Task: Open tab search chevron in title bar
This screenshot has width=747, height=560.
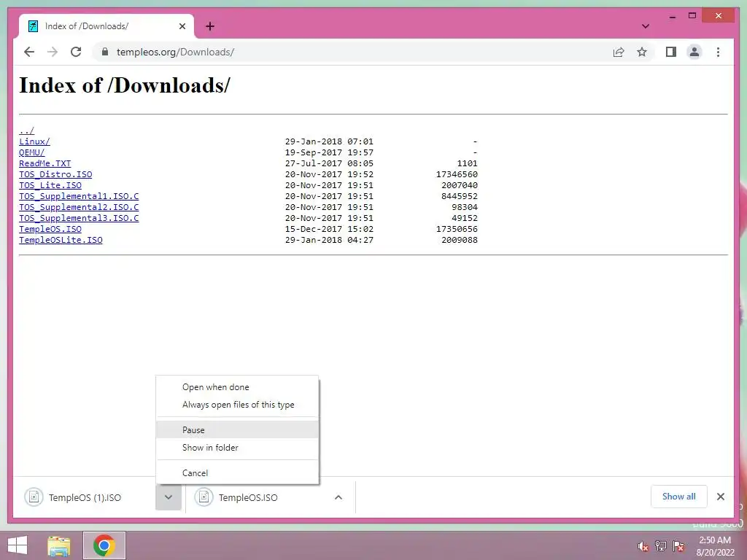Action: (x=645, y=26)
